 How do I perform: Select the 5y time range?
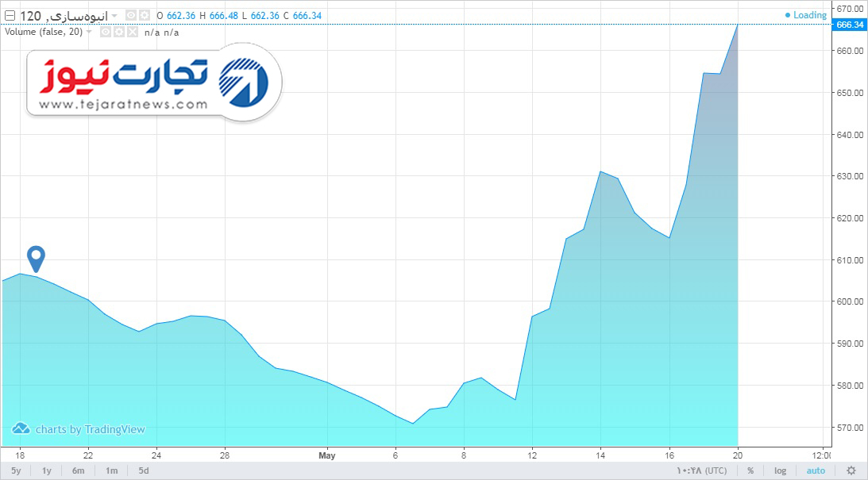click(x=16, y=470)
